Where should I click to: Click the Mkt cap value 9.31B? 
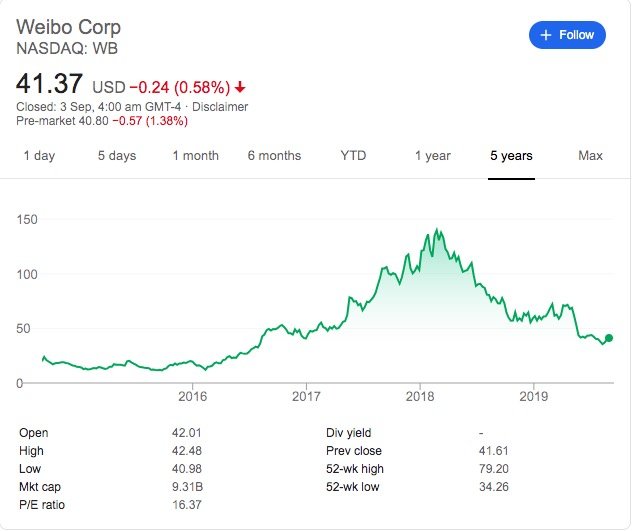pyautogui.click(x=187, y=487)
